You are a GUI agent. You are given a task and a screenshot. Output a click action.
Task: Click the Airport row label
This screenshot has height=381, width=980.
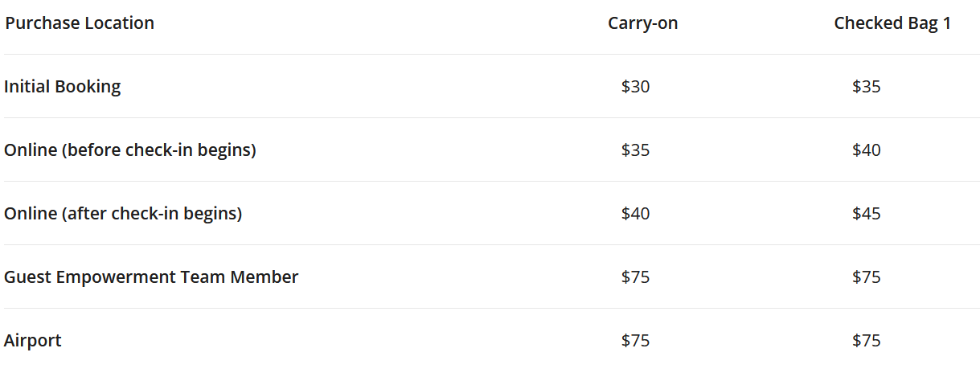point(33,341)
